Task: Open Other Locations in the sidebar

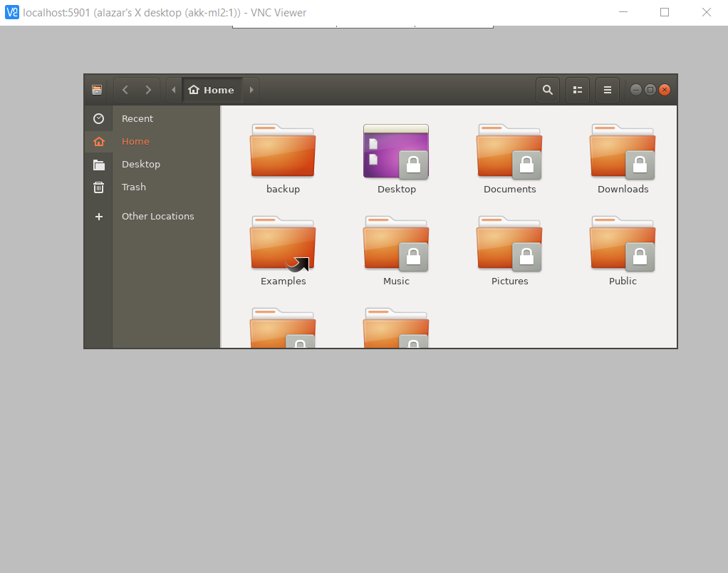Action: [158, 217]
